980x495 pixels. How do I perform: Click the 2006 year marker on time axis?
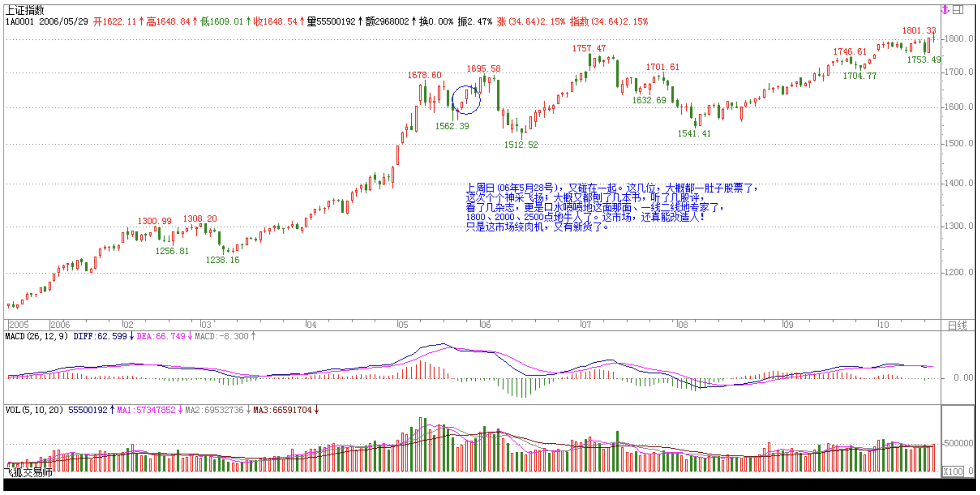pyautogui.click(x=60, y=325)
